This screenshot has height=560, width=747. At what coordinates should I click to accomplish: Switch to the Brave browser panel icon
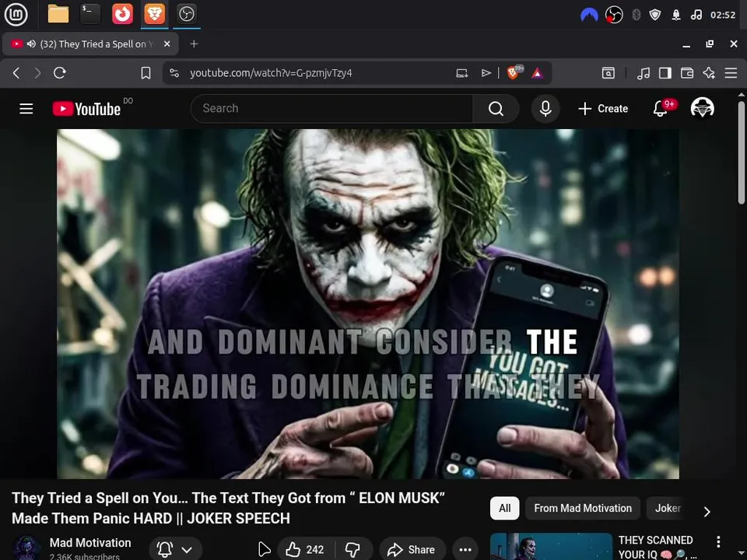[154, 14]
